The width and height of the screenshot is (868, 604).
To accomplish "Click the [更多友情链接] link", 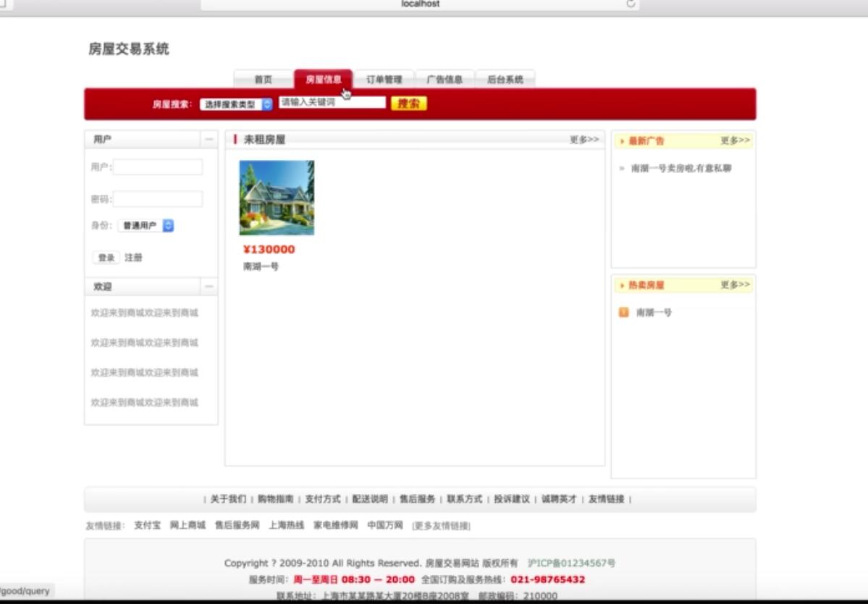I will click(441, 525).
